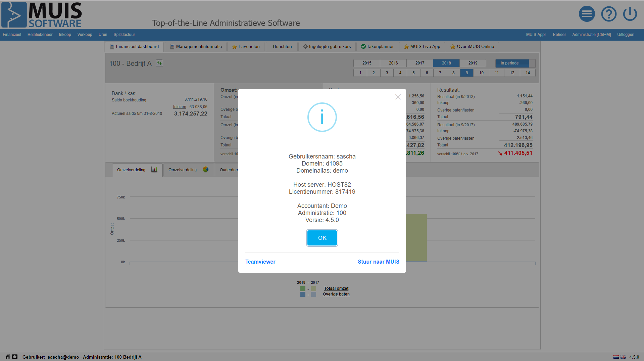Click the Stuur naar MUIS link
The image size is (644, 361).
tap(378, 262)
